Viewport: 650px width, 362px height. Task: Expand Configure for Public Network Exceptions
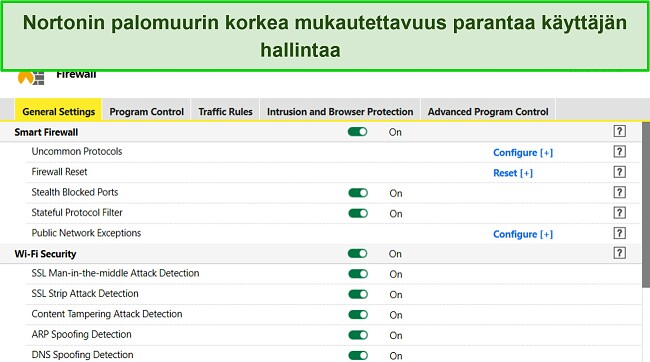point(523,234)
